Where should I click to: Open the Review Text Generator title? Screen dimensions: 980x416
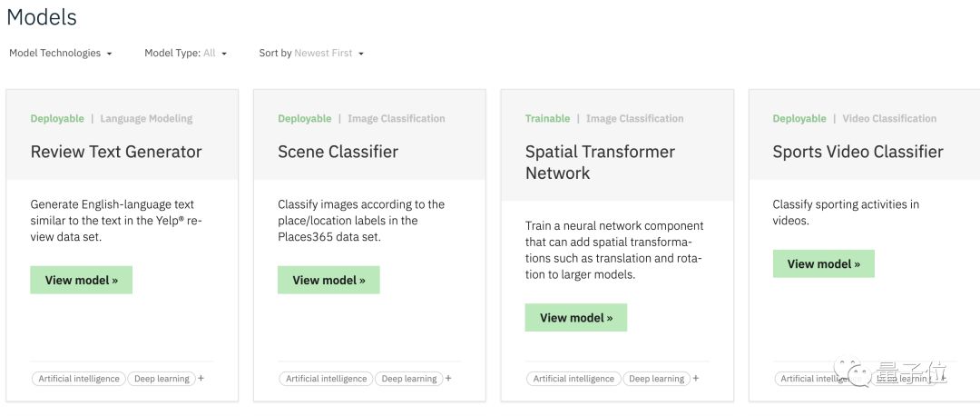tap(116, 152)
